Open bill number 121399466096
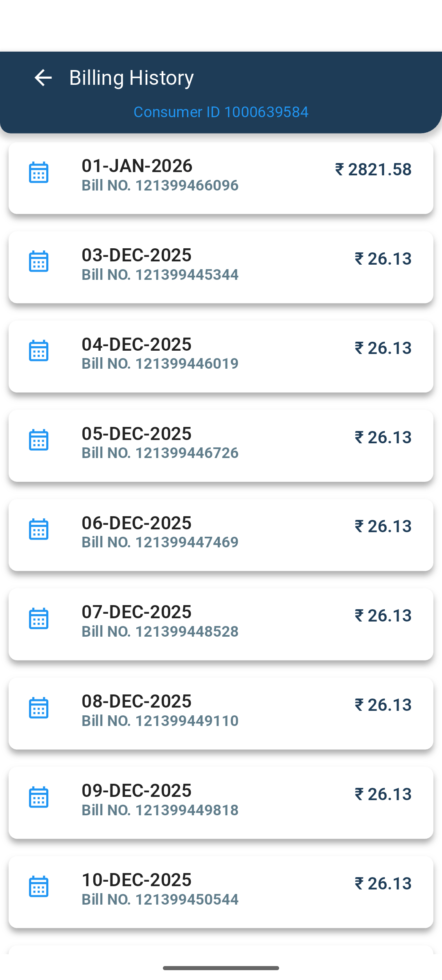Image resolution: width=442 pixels, height=980 pixels. point(160,186)
